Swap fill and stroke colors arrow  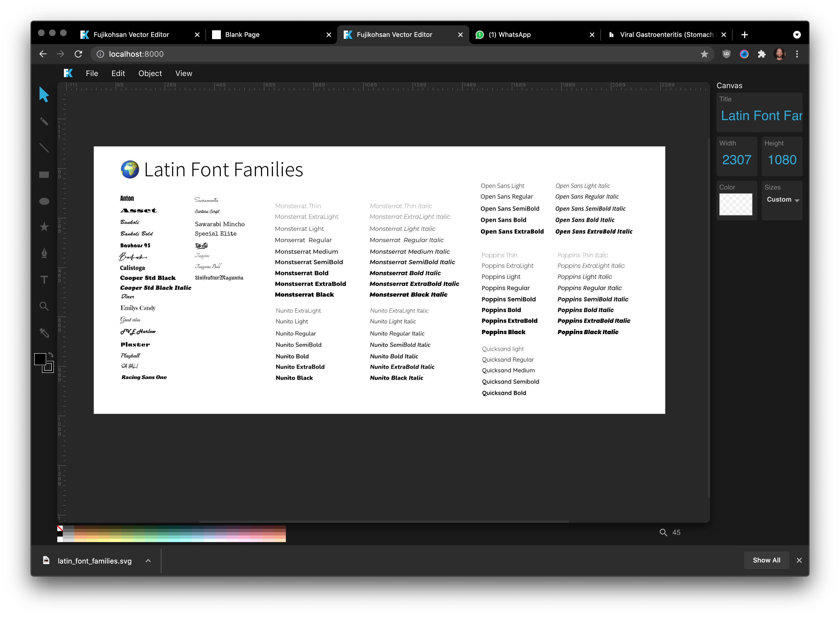tap(51, 355)
